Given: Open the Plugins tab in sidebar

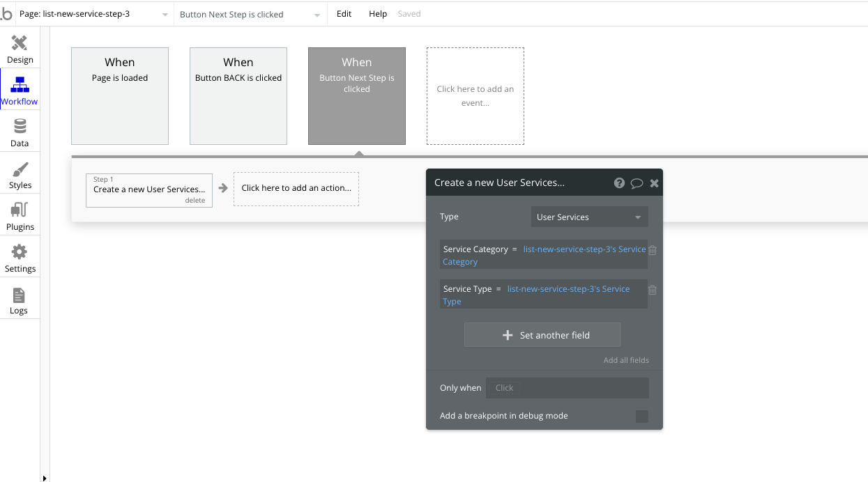Looking at the screenshot, I should pos(20,215).
